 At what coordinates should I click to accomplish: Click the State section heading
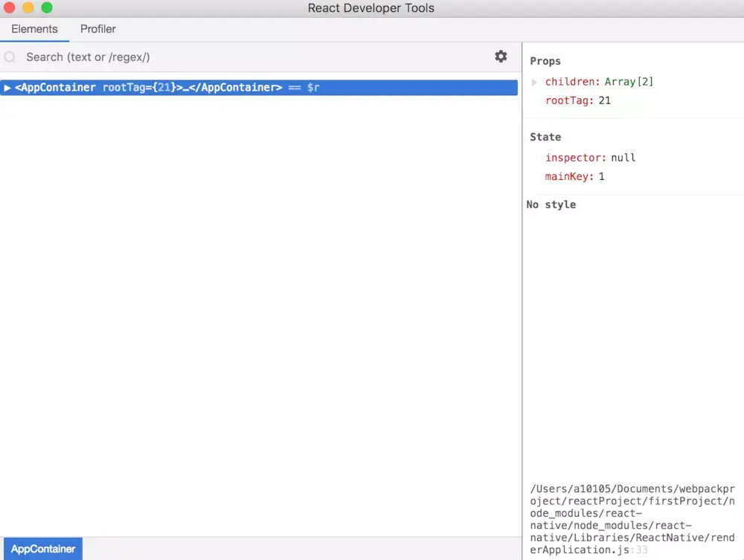pos(545,137)
